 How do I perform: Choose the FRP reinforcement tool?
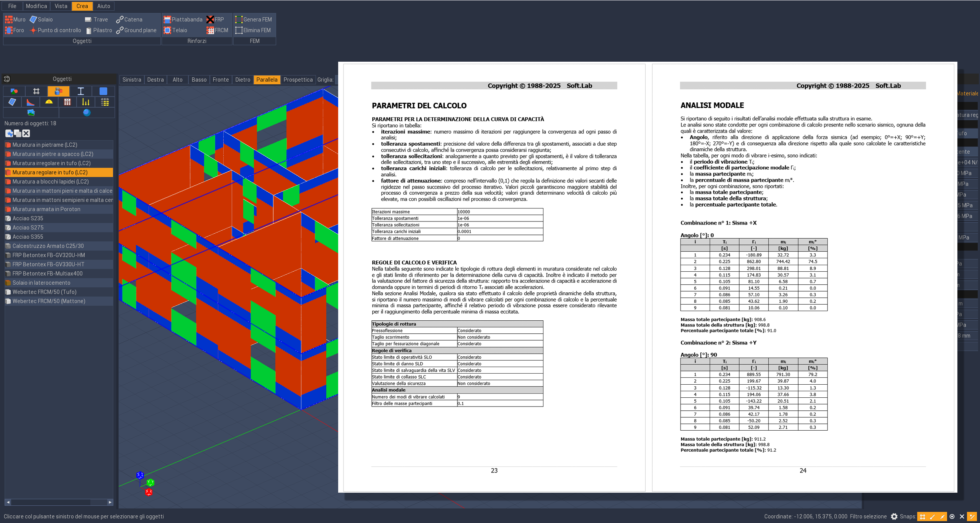pos(215,20)
